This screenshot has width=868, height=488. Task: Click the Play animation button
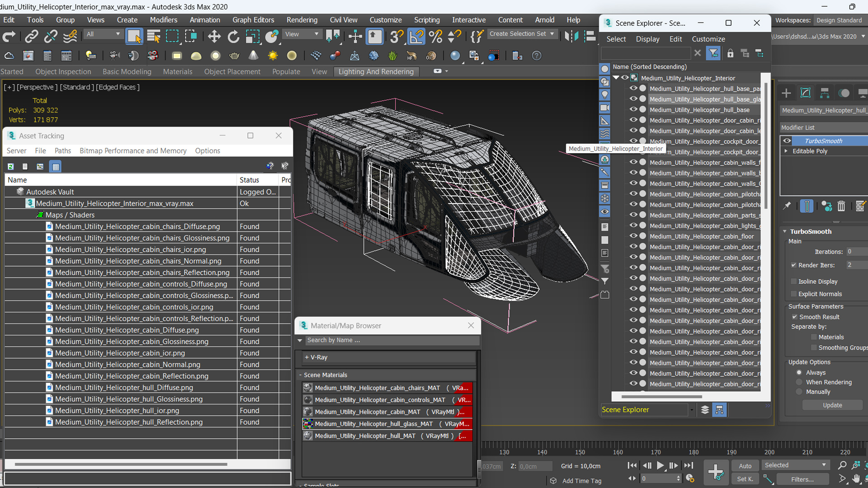[660, 465]
